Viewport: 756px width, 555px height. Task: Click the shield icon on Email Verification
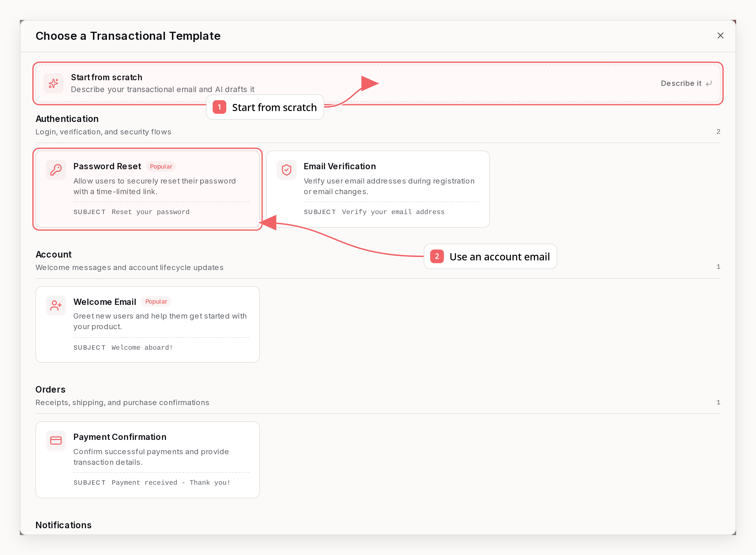[286, 170]
